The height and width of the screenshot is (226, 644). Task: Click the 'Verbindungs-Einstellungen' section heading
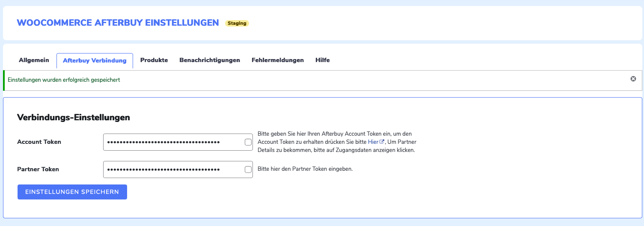pyautogui.click(x=74, y=117)
